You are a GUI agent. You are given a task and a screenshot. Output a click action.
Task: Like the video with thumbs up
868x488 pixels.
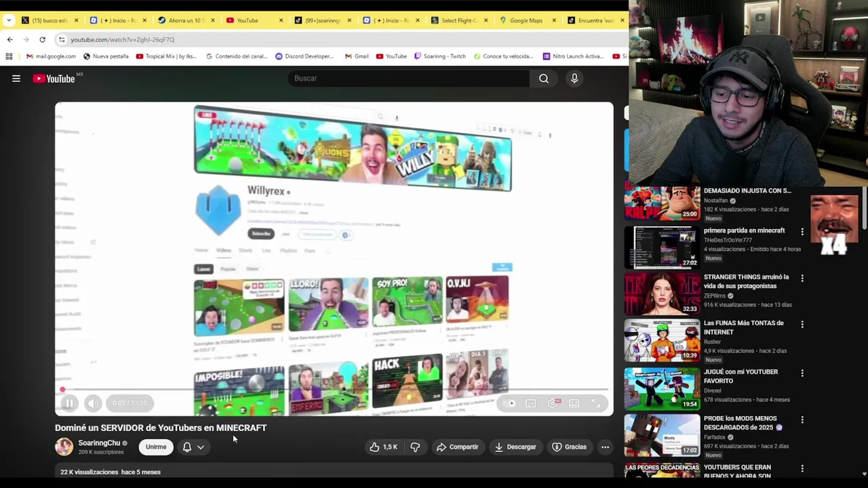tap(383, 447)
